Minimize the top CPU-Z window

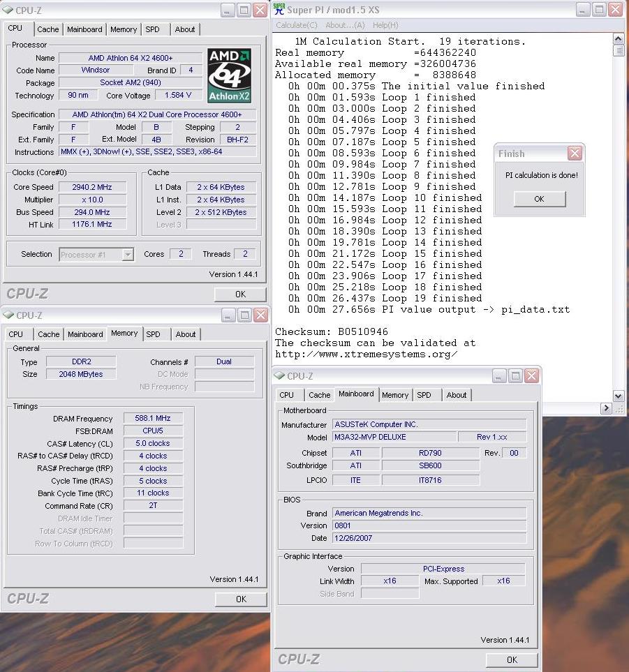click(228, 10)
